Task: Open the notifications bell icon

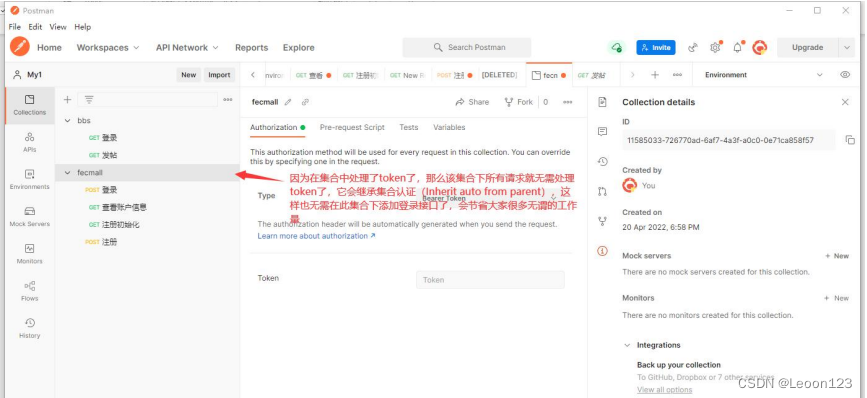Action: [738, 48]
